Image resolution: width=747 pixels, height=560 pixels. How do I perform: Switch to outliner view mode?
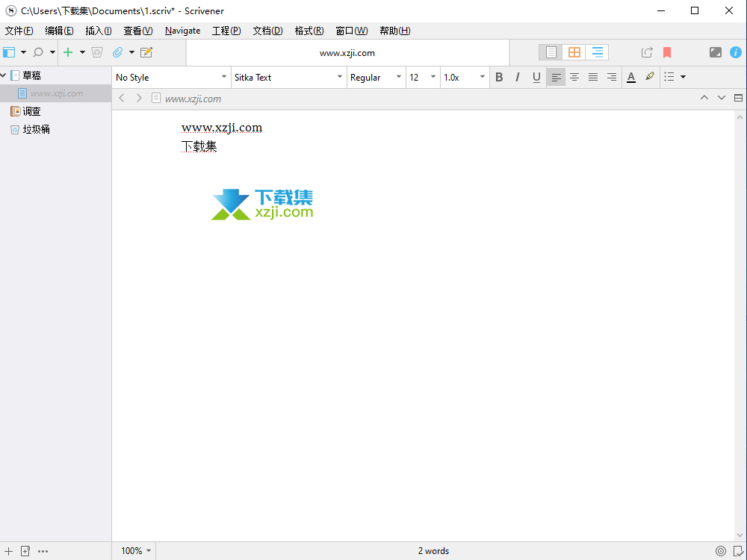[598, 52]
